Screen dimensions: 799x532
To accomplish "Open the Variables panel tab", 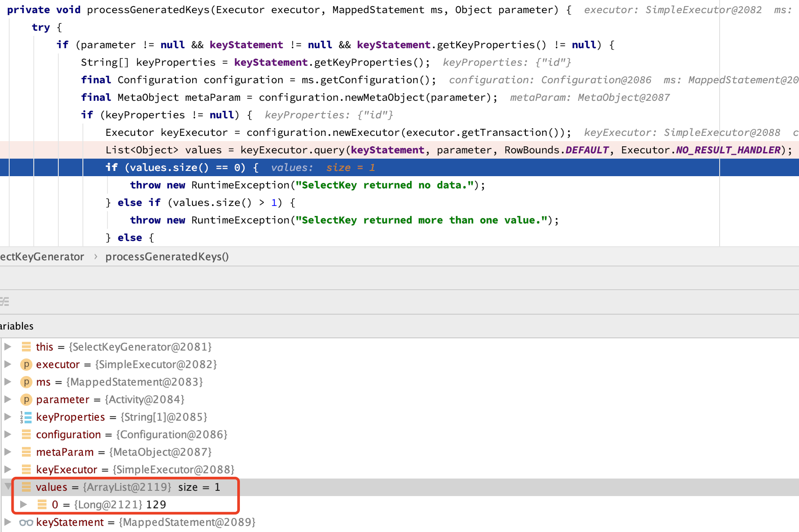I will click(x=17, y=326).
